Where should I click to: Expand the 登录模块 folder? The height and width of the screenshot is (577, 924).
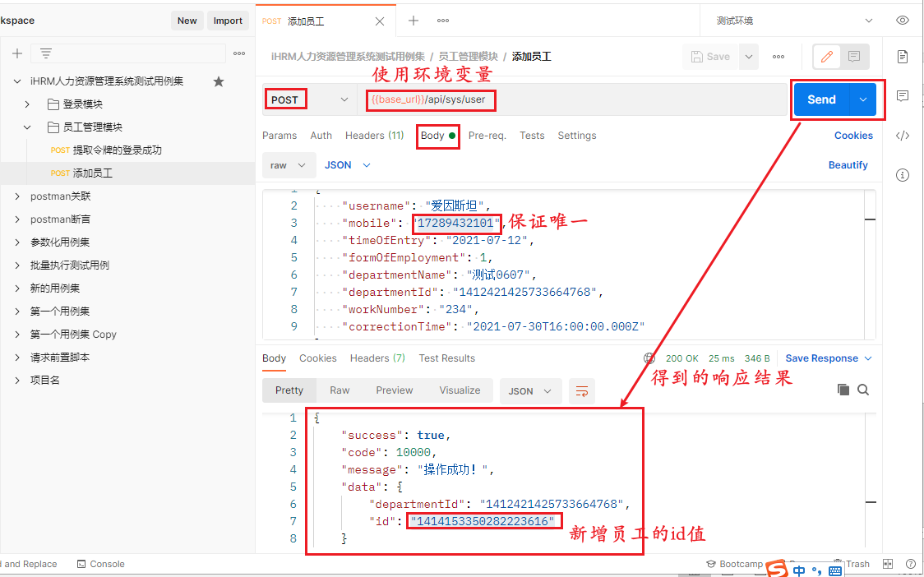(27, 104)
